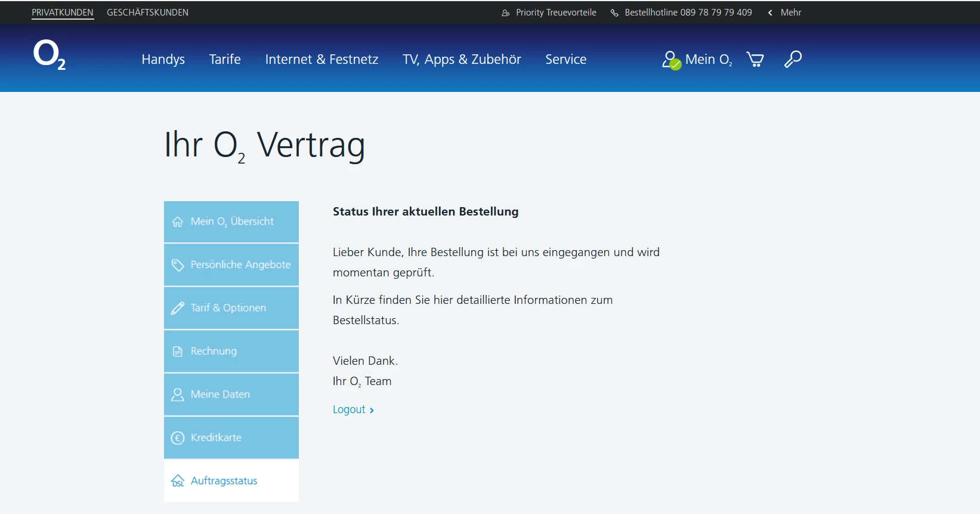Open Rechnung in sidebar
This screenshot has height=514, width=980.
coord(231,352)
